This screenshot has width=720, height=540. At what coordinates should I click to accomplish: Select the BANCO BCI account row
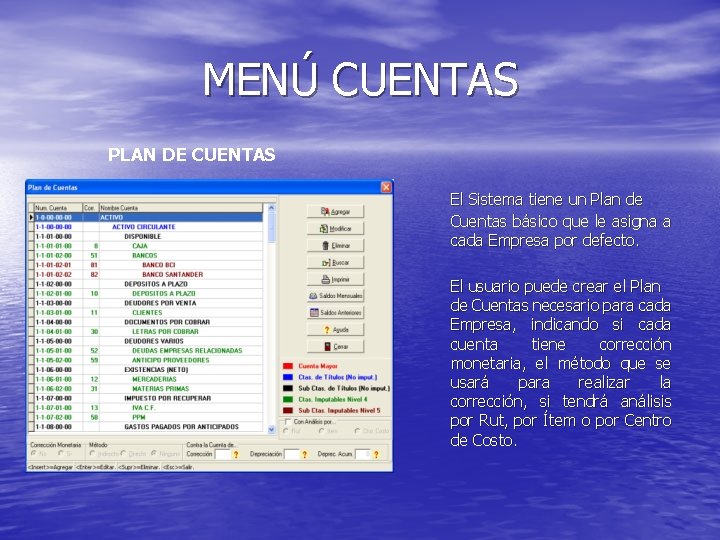tap(146, 265)
